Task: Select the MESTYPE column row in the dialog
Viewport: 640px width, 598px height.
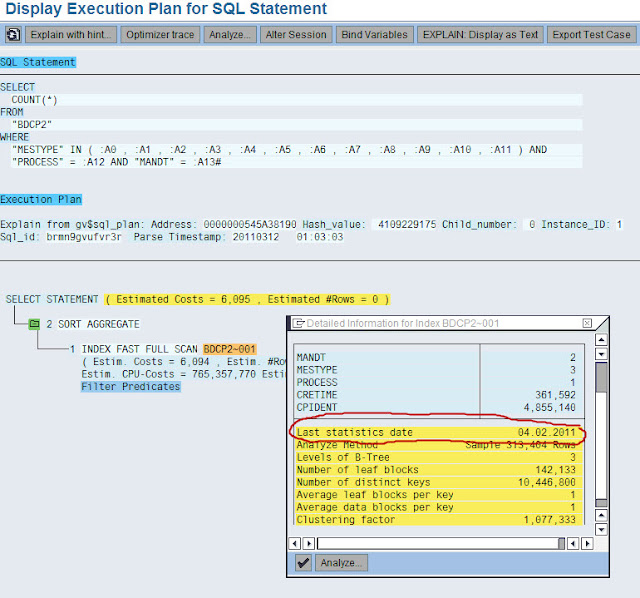Action: [439, 370]
